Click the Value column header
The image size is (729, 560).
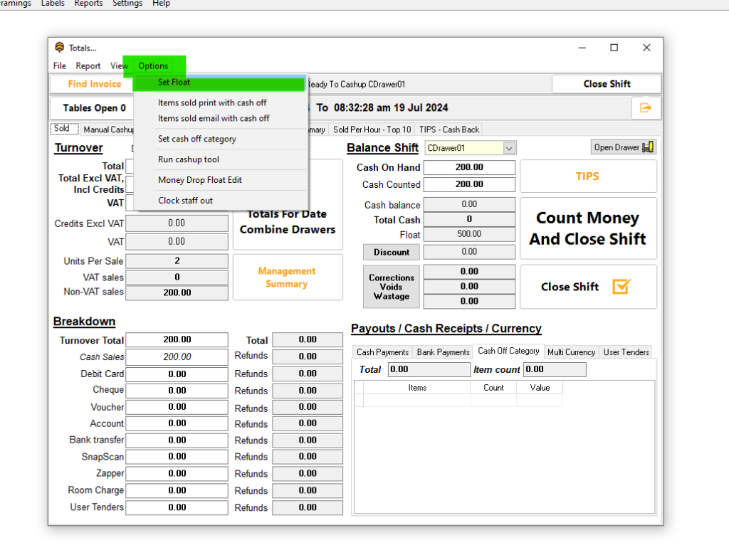click(x=540, y=388)
